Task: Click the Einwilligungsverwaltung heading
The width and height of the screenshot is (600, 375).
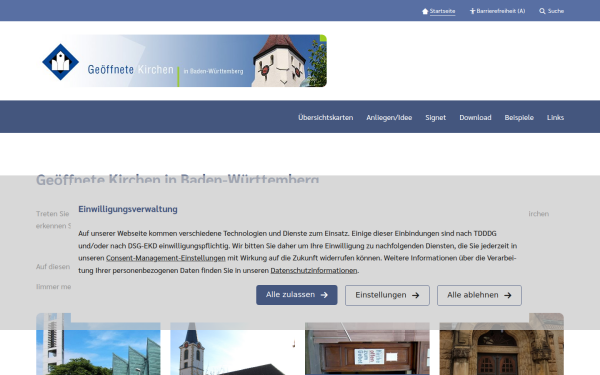Action: click(x=128, y=209)
